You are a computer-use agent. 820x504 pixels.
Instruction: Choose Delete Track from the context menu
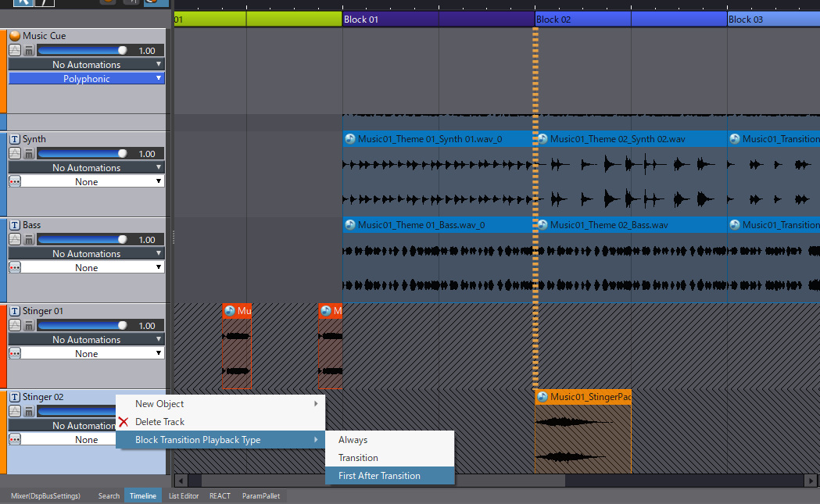pyautogui.click(x=220, y=421)
